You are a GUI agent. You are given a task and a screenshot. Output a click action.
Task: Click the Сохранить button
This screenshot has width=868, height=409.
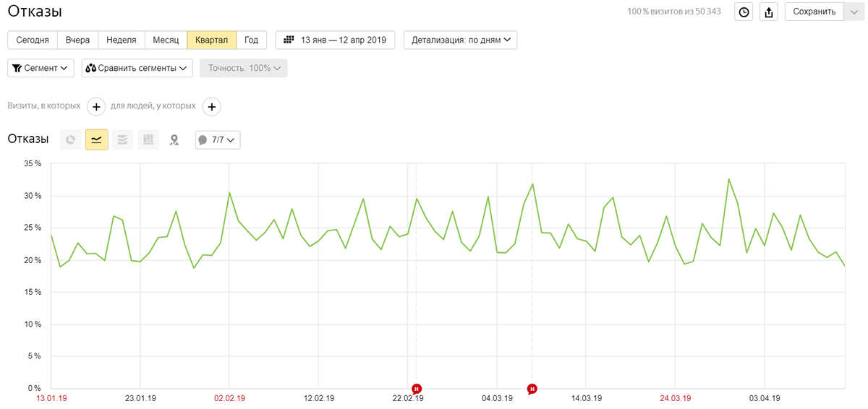coord(814,12)
